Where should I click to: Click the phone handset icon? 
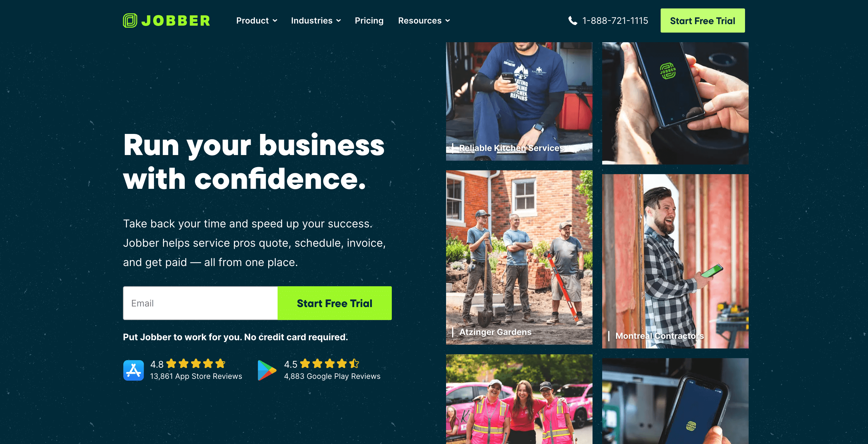(573, 21)
